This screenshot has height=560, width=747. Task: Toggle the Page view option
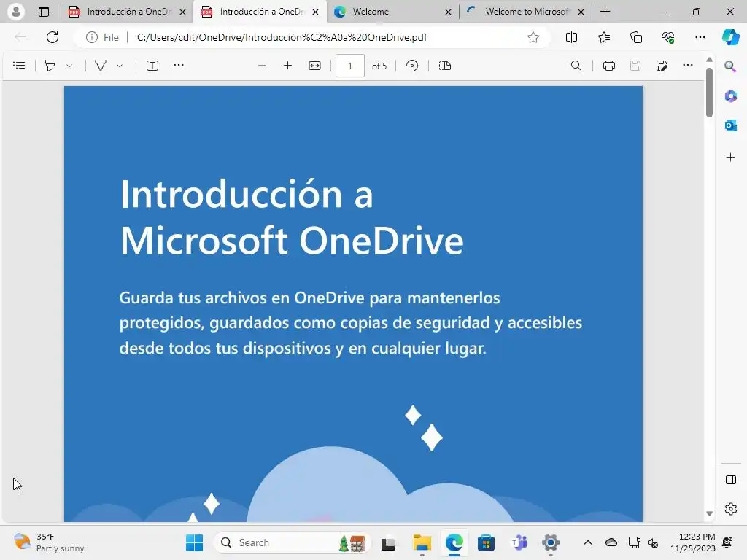point(445,66)
